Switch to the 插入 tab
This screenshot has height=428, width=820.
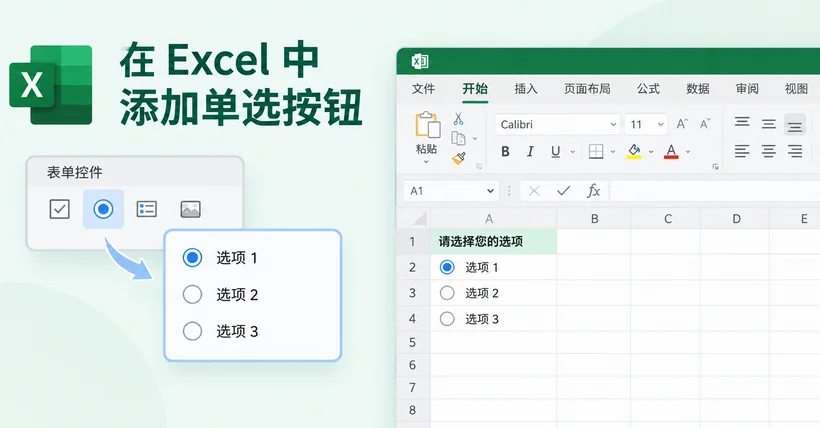[x=526, y=89]
